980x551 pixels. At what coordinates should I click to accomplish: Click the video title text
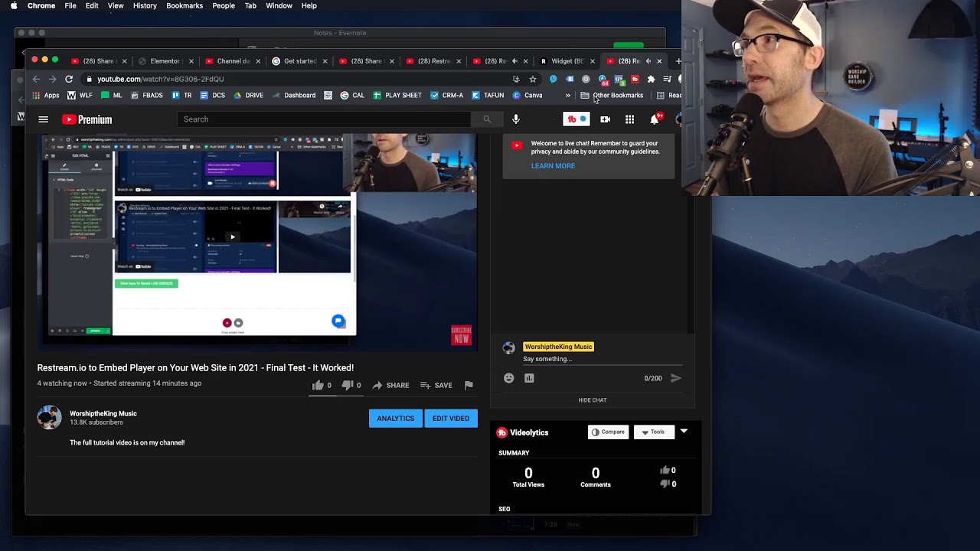tap(195, 368)
